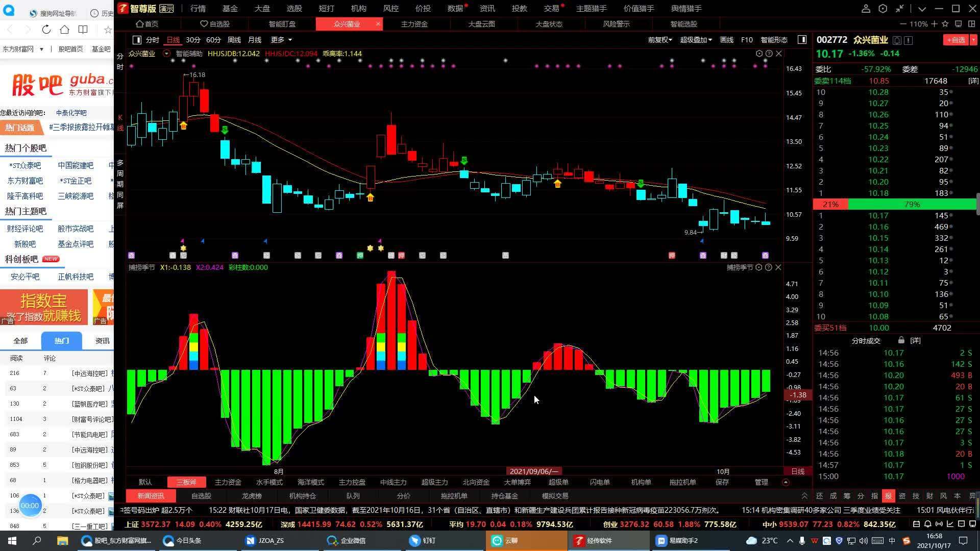This screenshot has height=551, width=980.
Task: Expand the circular dropdown next to 众兴菌业
Action: click(x=166, y=54)
